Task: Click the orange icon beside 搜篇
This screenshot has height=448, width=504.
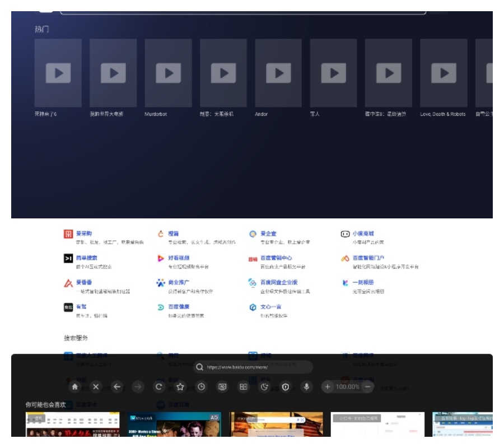Action: click(x=160, y=234)
